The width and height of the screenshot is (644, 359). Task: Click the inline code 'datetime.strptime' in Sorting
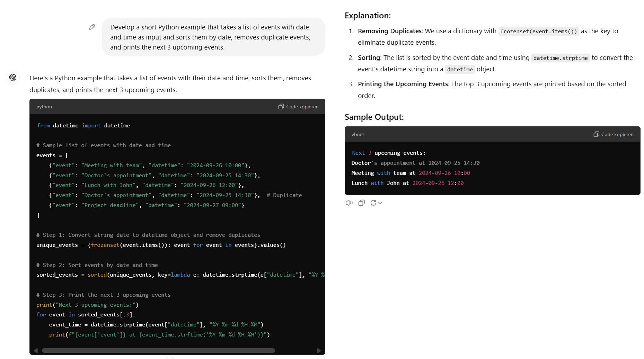coord(560,58)
